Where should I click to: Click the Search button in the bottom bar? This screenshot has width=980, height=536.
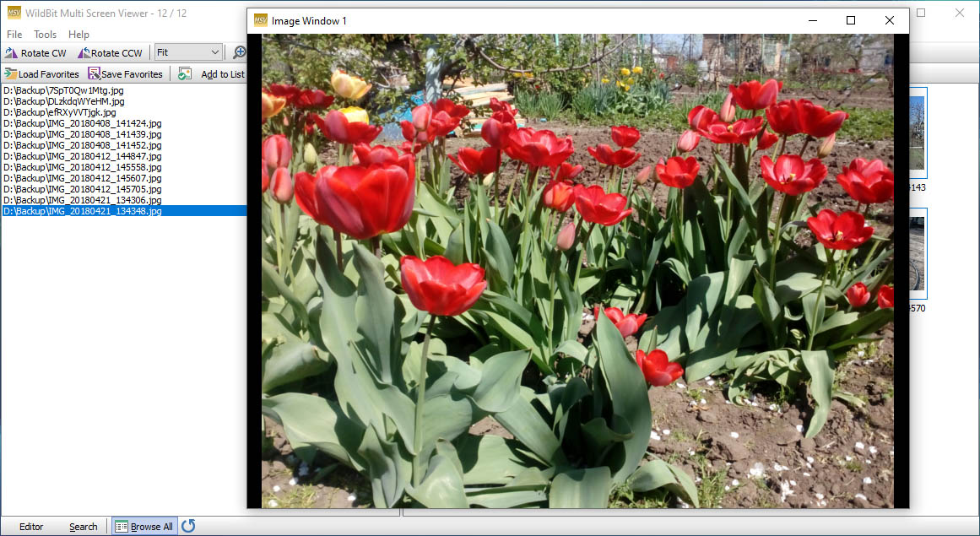tap(83, 527)
